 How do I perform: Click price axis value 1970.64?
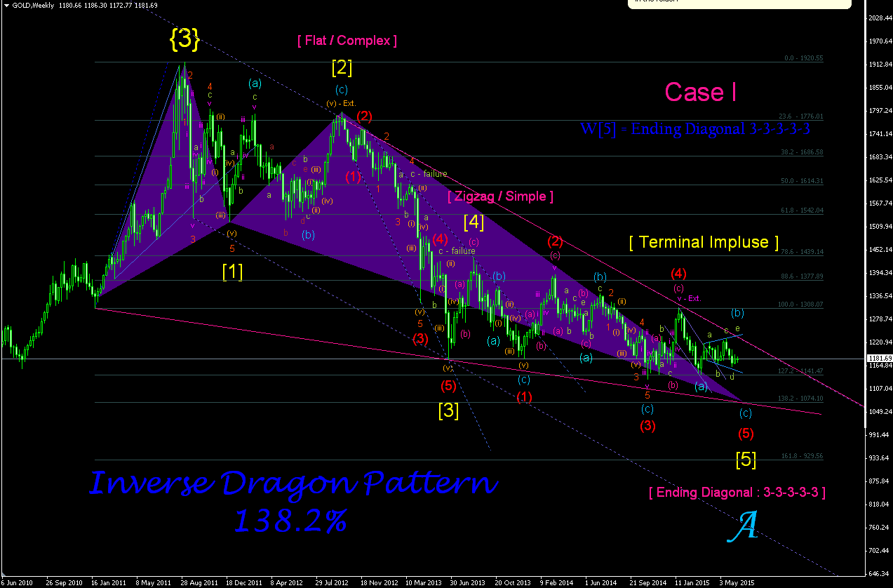point(879,41)
